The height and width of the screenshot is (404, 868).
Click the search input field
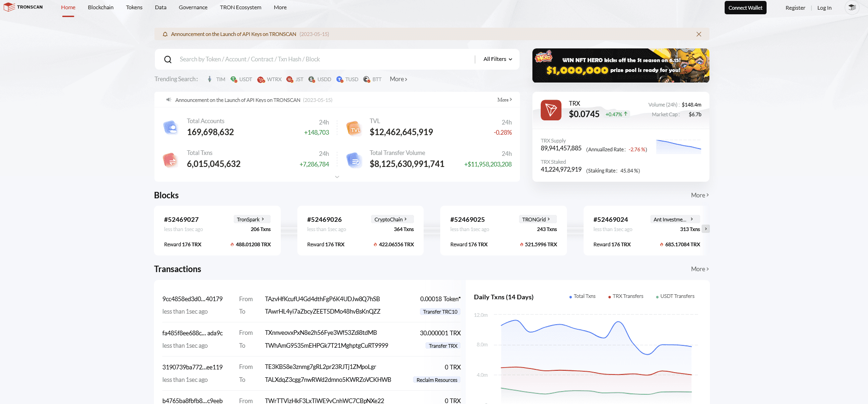[x=325, y=59]
